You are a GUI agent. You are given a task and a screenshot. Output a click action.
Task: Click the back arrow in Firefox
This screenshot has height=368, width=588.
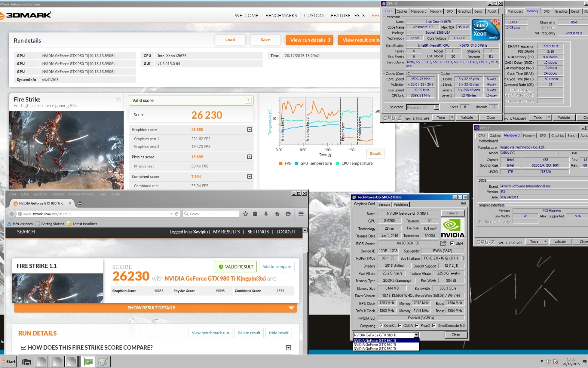point(12,214)
